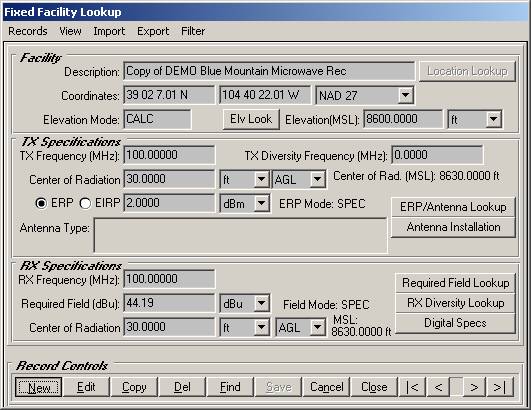This screenshot has height=410, width=531.
Task: Select the EIRP radio button
Action: coord(85,203)
